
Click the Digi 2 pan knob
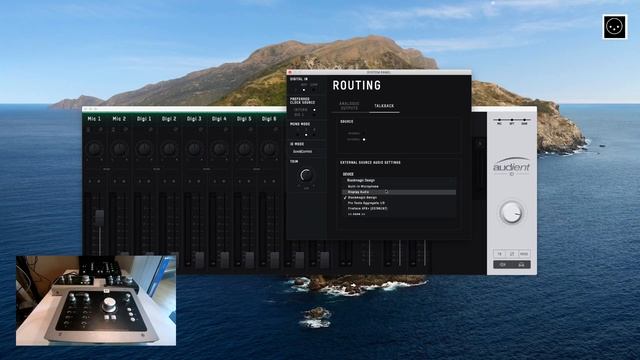[169, 149]
